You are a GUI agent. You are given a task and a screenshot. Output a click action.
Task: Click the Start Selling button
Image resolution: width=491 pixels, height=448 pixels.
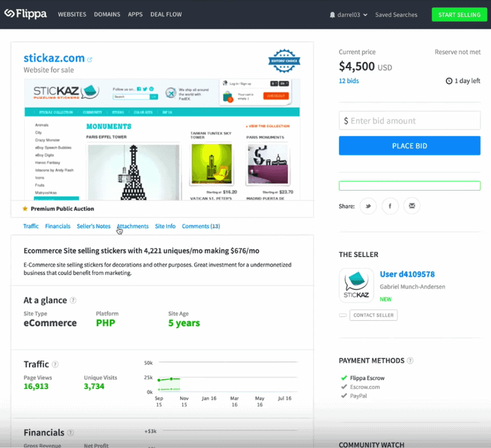tap(459, 14)
